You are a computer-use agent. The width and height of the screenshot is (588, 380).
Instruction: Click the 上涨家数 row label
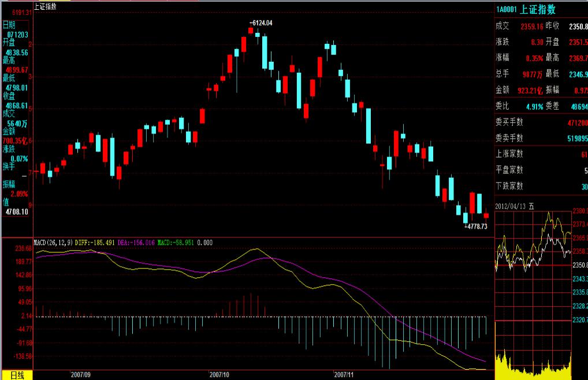(x=509, y=154)
